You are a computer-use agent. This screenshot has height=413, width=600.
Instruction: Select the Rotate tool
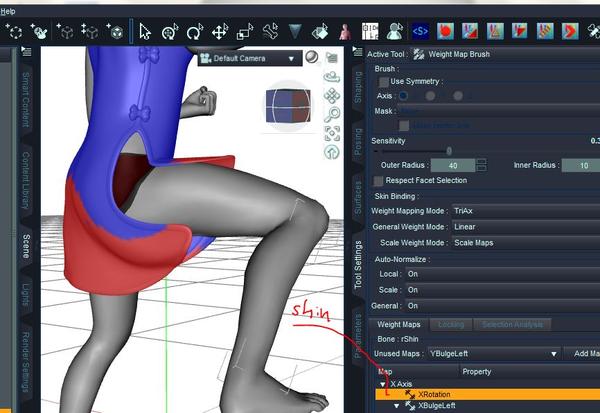coord(195,31)
